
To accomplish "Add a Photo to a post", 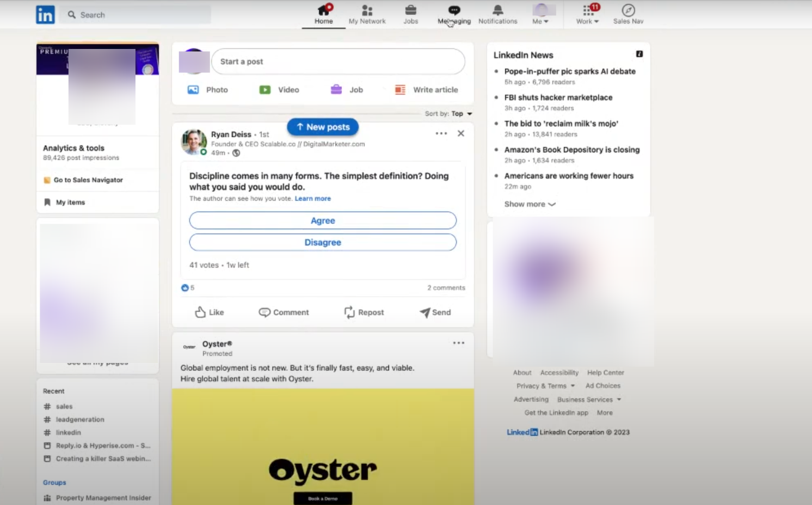I will [208, 90].
